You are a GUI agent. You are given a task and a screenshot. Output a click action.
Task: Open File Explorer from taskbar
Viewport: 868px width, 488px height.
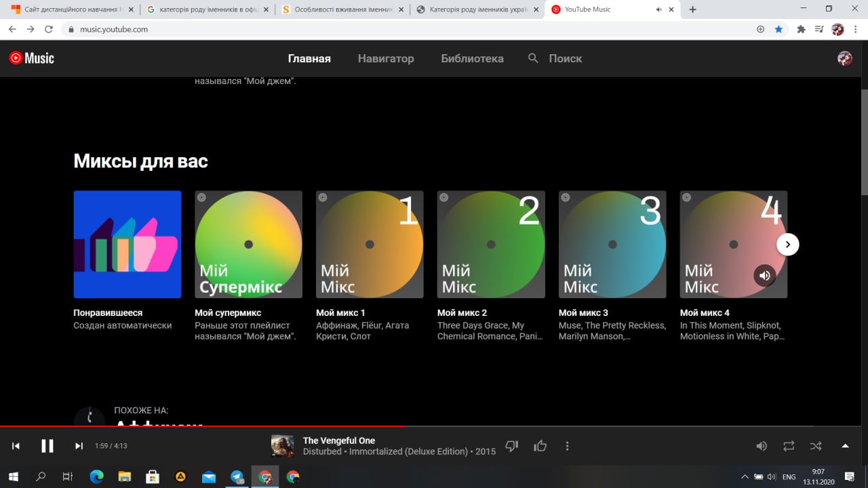124,476
